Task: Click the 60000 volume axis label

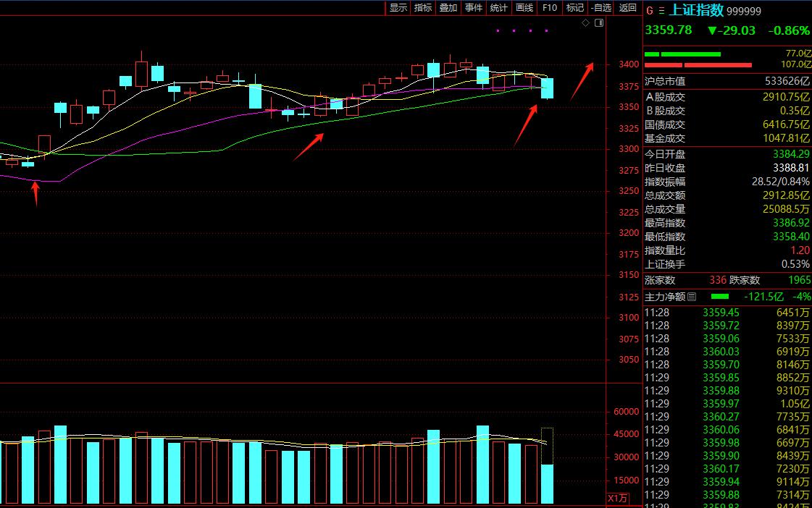Action: [626, 412]
